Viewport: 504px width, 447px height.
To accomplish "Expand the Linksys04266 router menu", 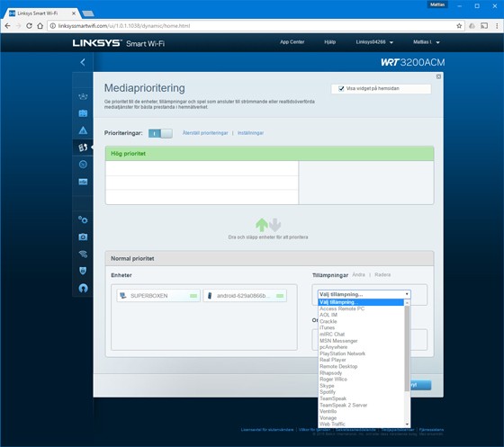I will (374, 42).
